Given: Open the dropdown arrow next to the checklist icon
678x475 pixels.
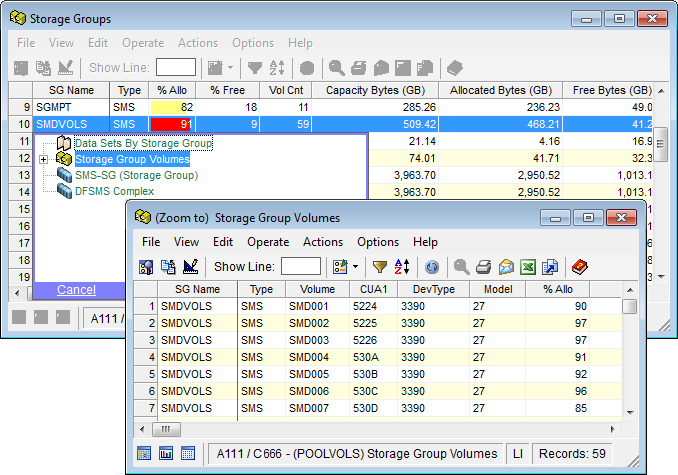Looking at the screenshot, I should (x=354, y=267).
